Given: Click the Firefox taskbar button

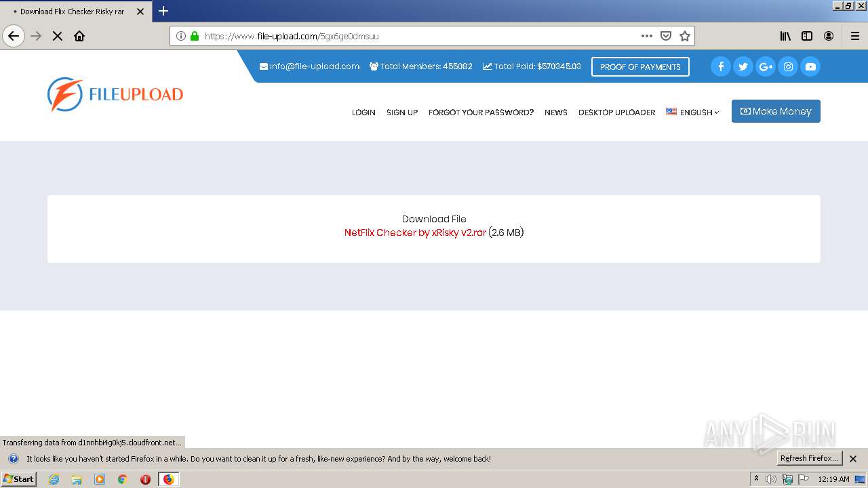Looking at the screenshot, I should [x=168, y=479].
